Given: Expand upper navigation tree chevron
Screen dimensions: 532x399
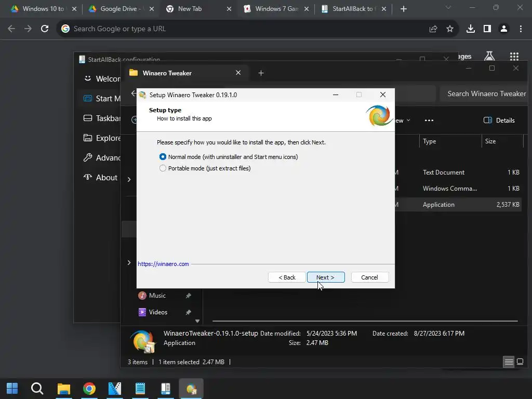Looking at the screenshot, I should click(x=129, y=179).
